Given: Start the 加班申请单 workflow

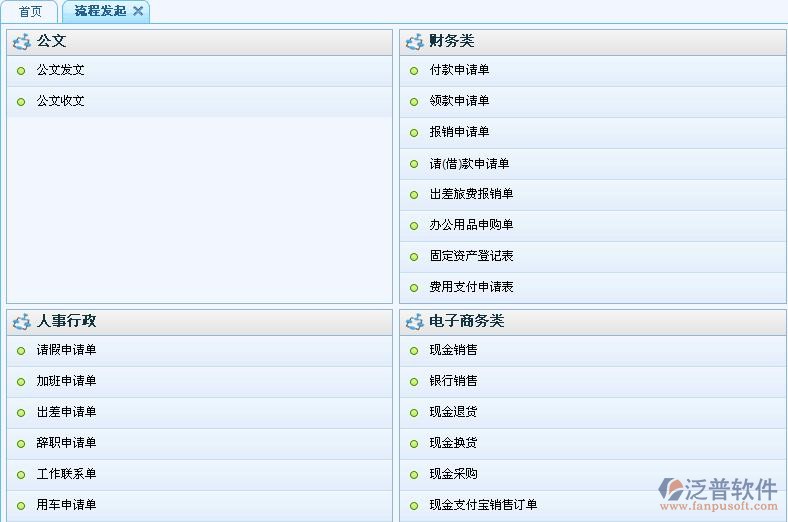Looking at the screenshot, I should [66, 381].
